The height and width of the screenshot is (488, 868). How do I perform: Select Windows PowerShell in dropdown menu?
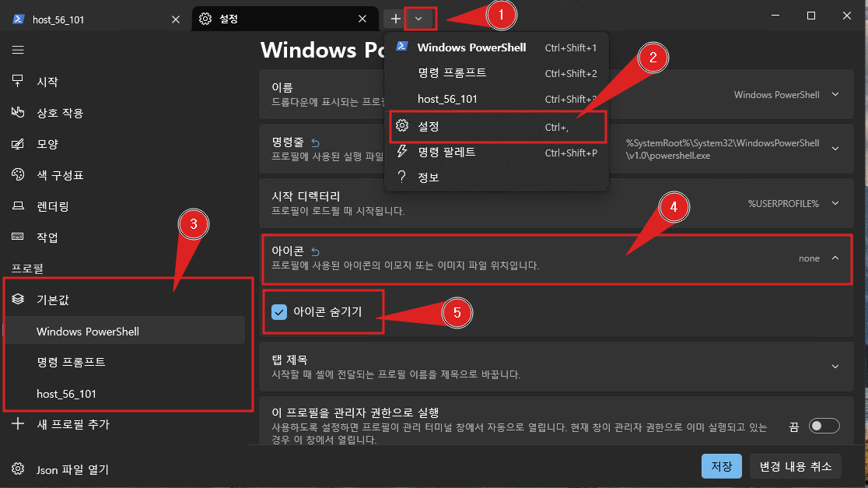[x=496, y=47]
